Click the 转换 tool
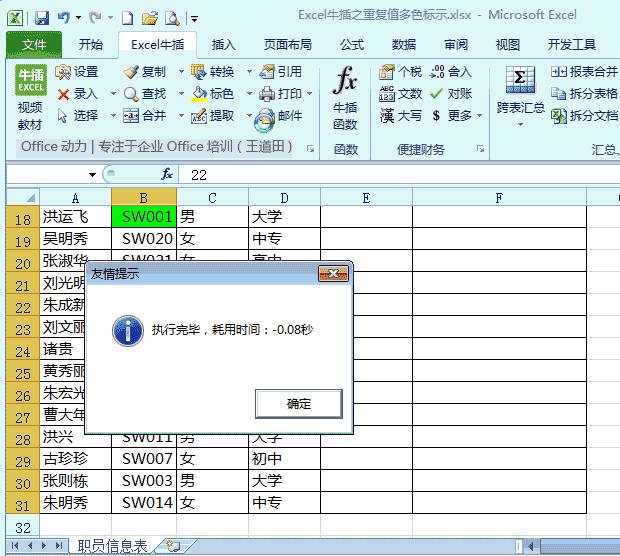Image resolution: width=620 pixels, height=556 pixels. 212,72
